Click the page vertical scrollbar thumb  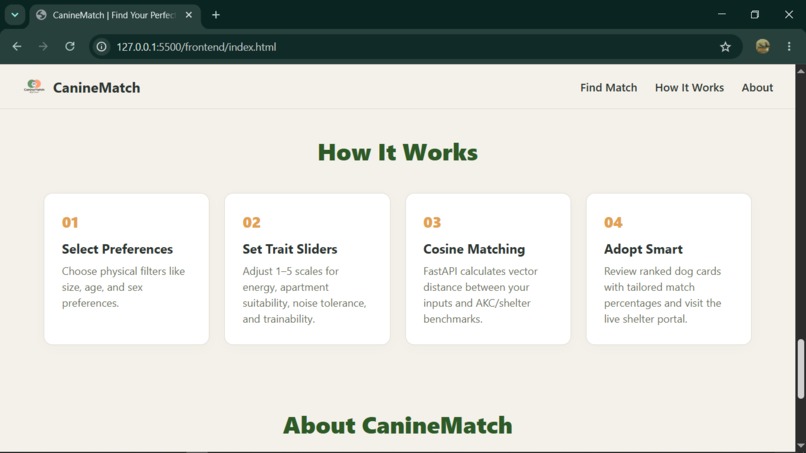(801, 369)
